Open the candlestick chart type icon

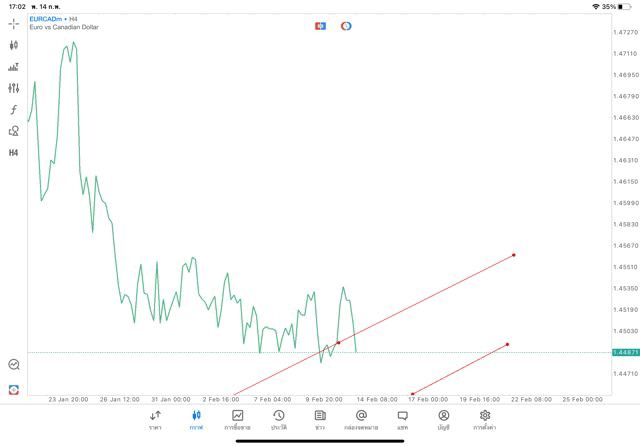click(x=14, y=45)
